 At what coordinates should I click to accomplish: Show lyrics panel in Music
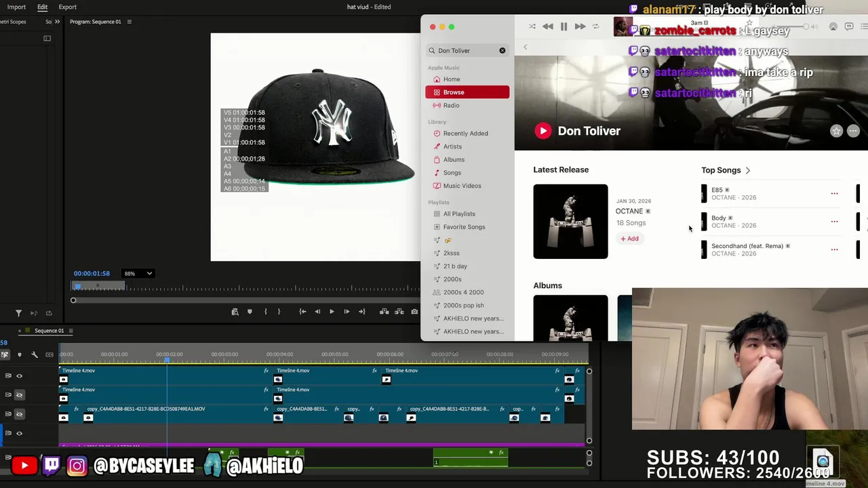point(849,26)
